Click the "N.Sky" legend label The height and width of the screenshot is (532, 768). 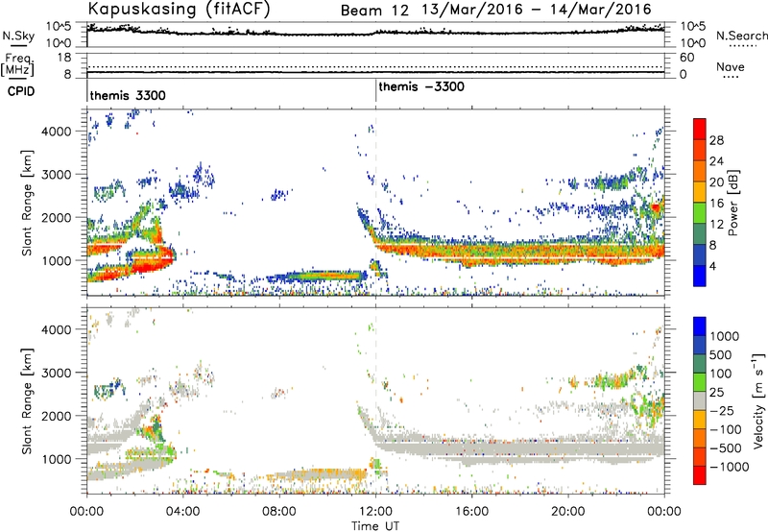coord(18,36)
